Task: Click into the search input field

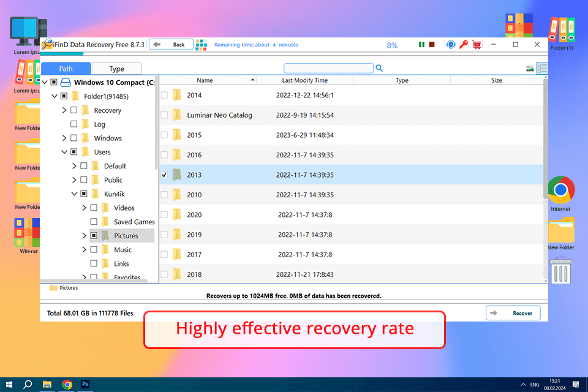Action: (x=328, y=68)
